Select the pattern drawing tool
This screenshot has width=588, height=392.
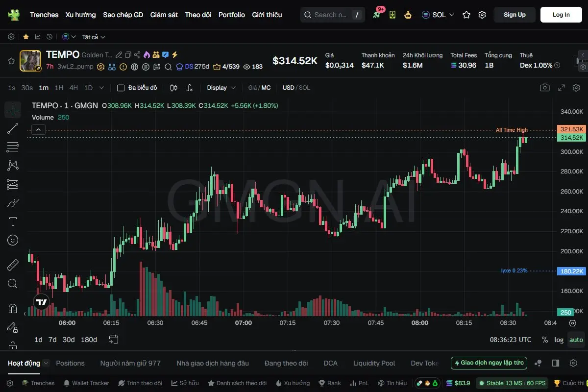pos(13,166)
